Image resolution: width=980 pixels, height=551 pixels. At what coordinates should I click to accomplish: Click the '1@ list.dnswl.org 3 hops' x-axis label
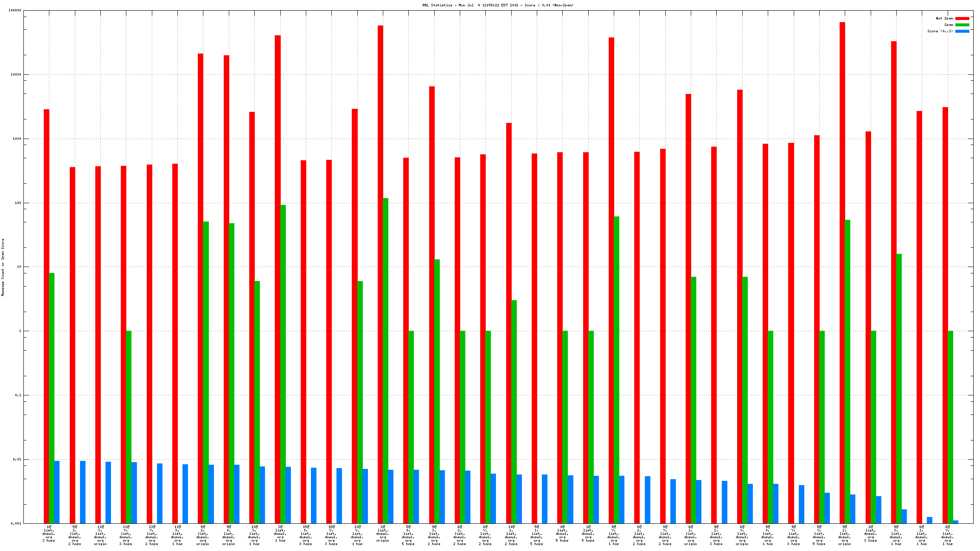49,534
